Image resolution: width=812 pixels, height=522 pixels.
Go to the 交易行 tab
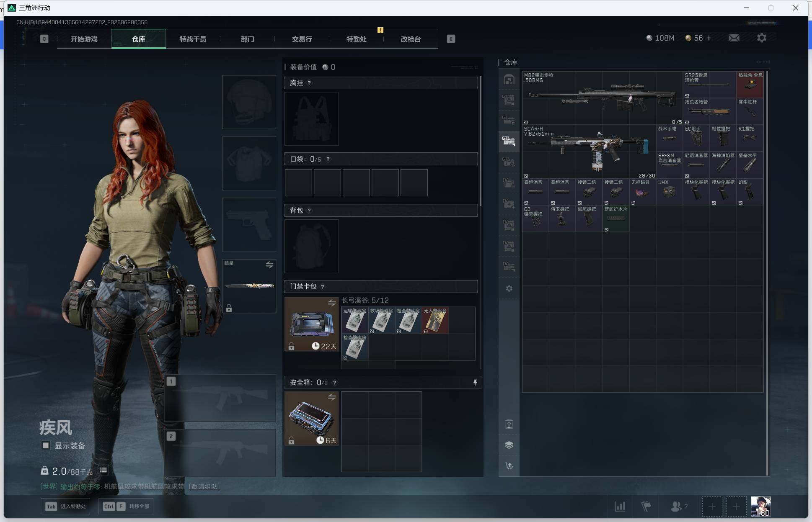302,39
